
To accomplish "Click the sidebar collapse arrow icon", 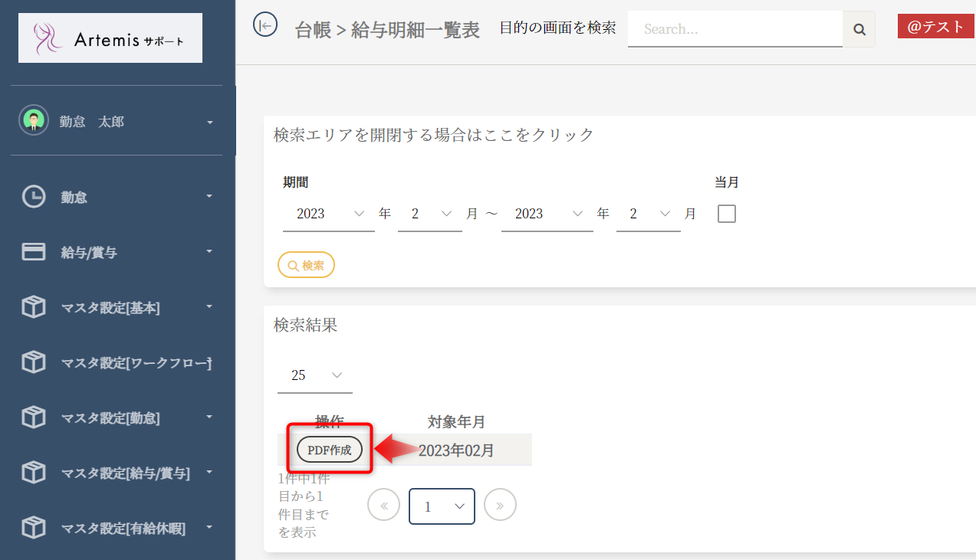I will click(265, 25).
